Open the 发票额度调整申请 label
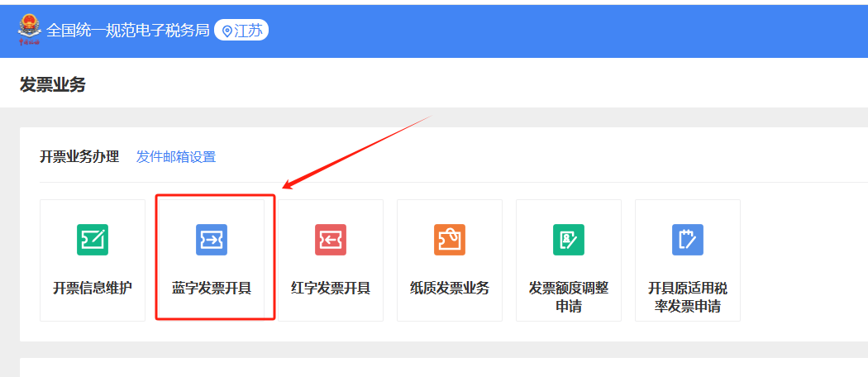 (x=569, y=298)
